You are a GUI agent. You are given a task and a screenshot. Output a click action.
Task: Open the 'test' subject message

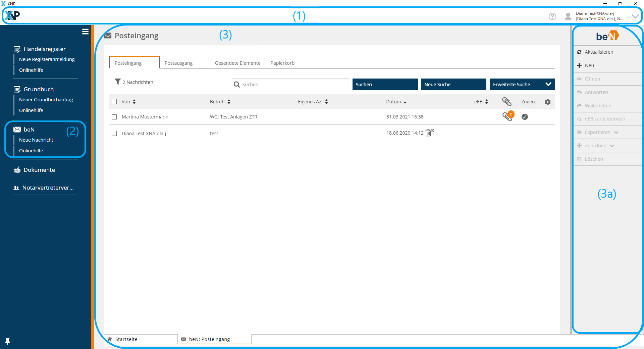pos(214,134)
